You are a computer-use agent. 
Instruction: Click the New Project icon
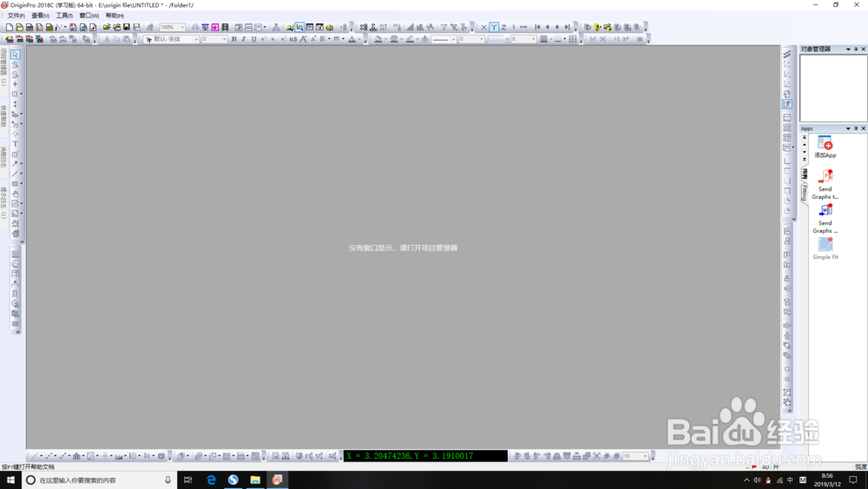click(10, 27)
